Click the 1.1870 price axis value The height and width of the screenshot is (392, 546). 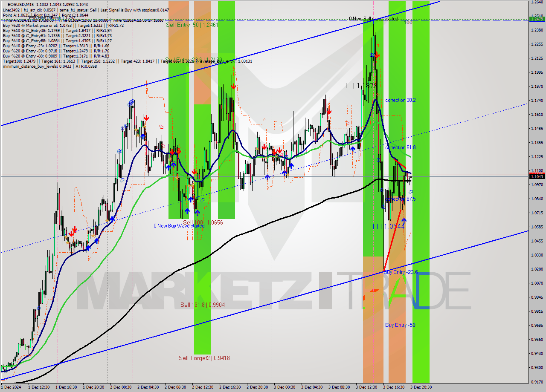pos(537,86)
